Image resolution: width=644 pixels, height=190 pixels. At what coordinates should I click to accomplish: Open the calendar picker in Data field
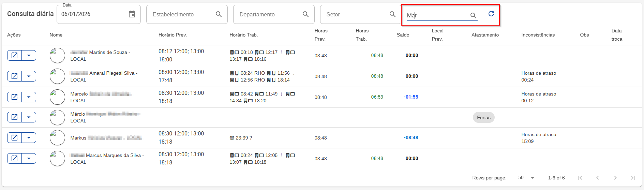click(x=132, y=14)
